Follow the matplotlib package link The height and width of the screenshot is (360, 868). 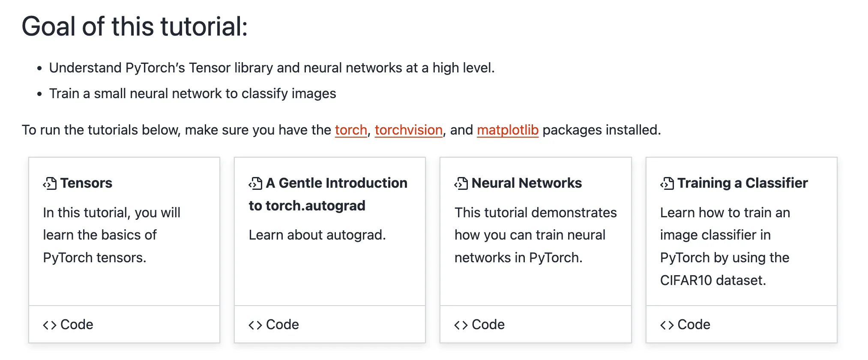[508, 130]
